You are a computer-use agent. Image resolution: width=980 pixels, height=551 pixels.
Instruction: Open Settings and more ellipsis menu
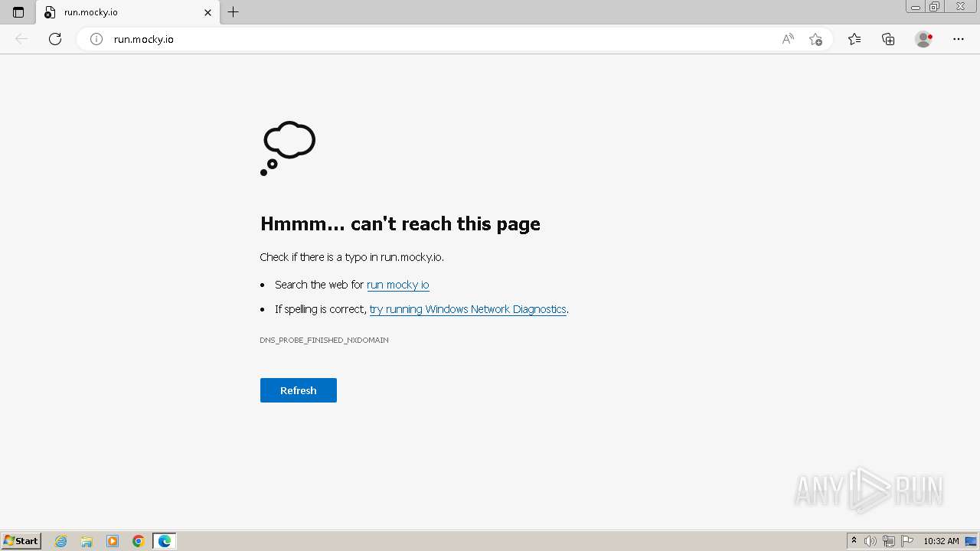pyautogui.click(x=959, y=39)
